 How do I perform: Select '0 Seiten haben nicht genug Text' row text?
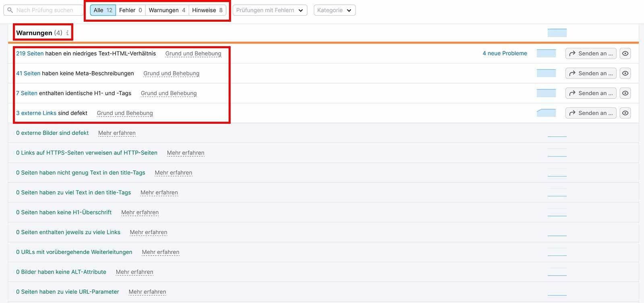click(80, 173)
